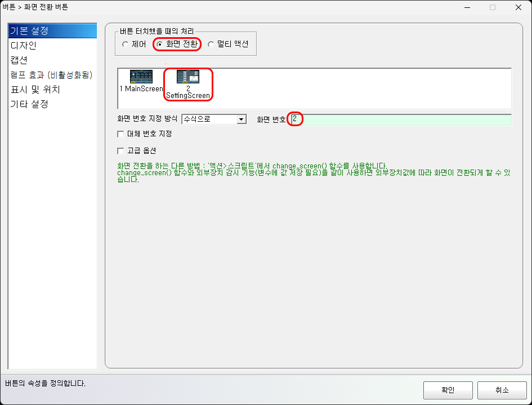Open the 디자인 section
Image resolution: width=532 pixels, height=405 pixels.
52,46
